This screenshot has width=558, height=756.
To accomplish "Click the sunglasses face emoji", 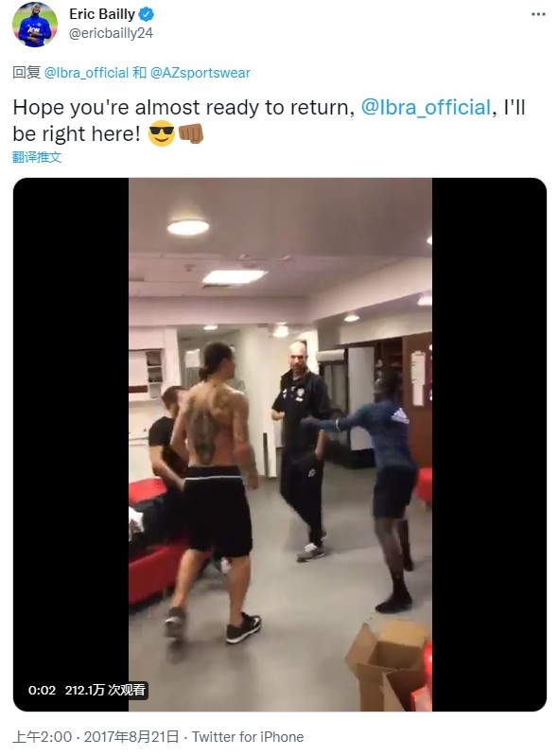I will [162, 133].
